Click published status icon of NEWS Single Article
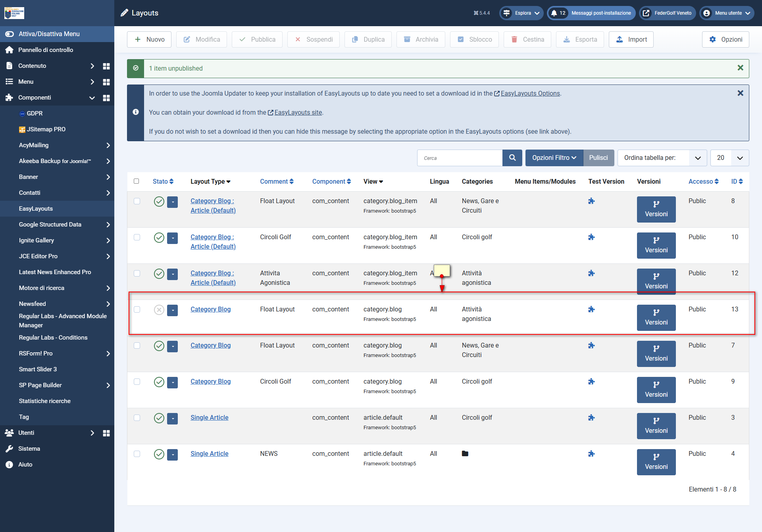The height and width of the screenshot is (532, 762). coord(159,454)
